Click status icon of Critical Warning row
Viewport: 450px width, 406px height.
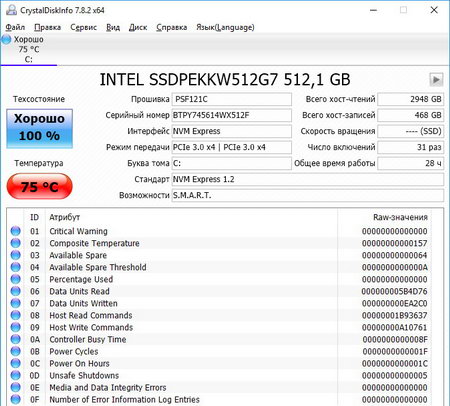click(16, 231)
